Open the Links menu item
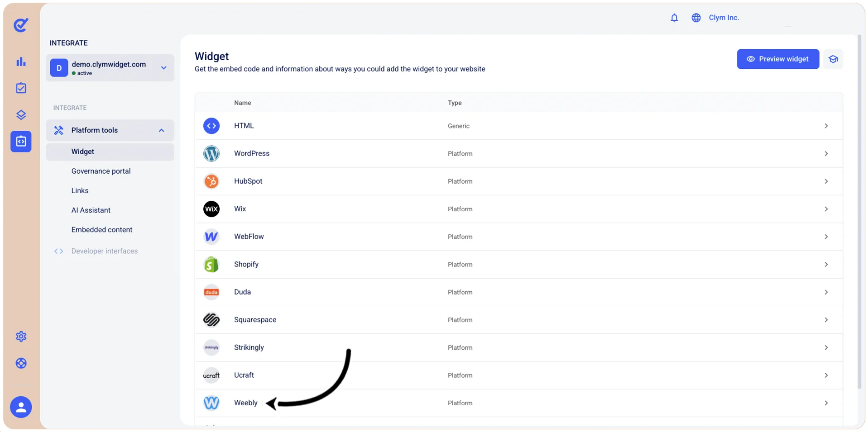This screenshot has width=868, height=432. pos(80,191)
